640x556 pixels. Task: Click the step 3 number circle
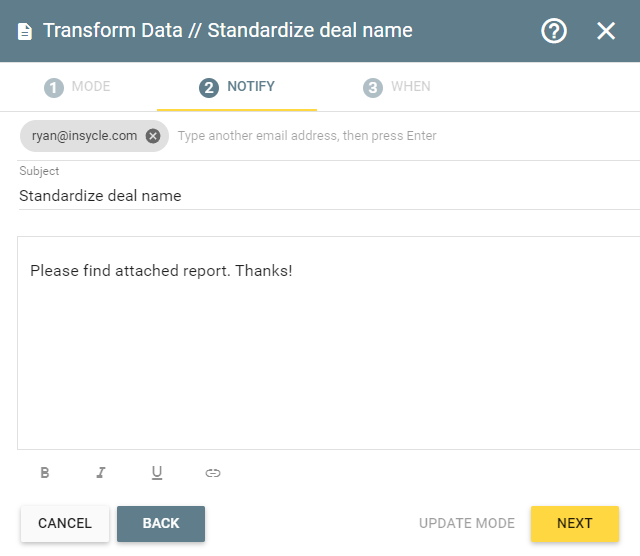[373, 88]
